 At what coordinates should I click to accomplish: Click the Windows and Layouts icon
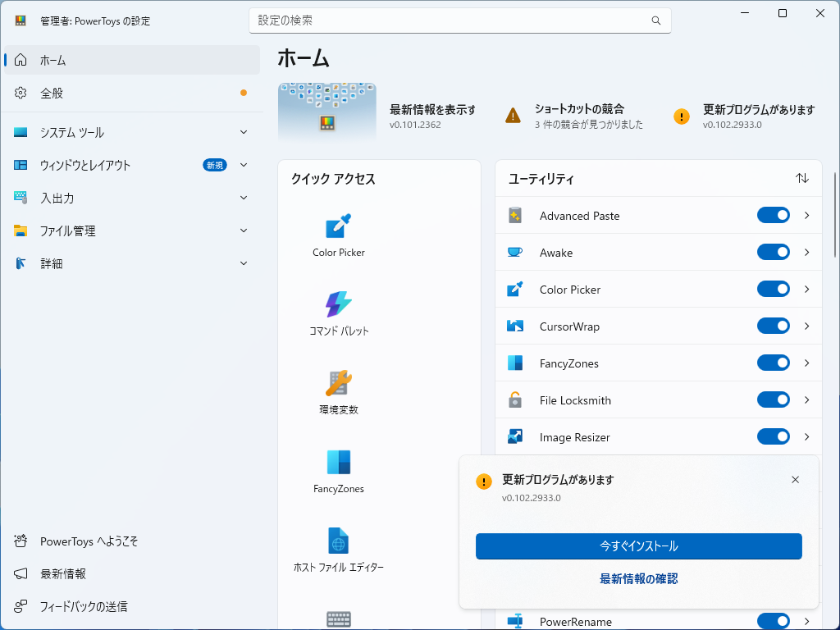pyautogui.click(x=21, y=165)
